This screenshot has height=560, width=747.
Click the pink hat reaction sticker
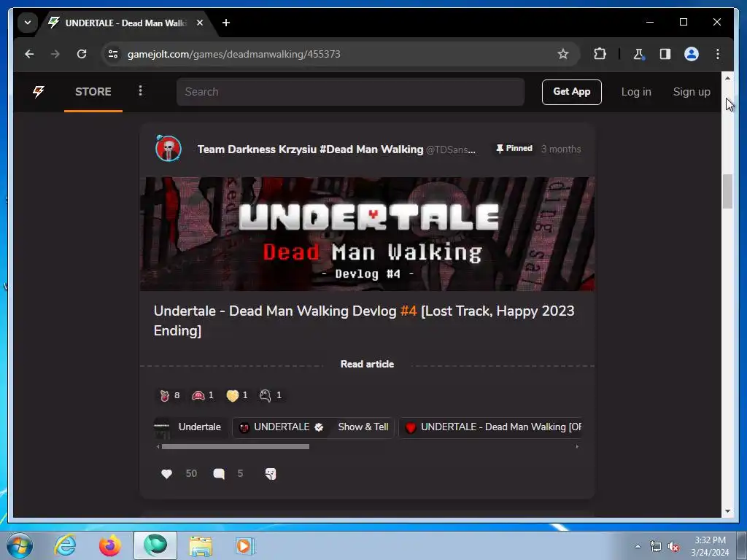point(203,395)
